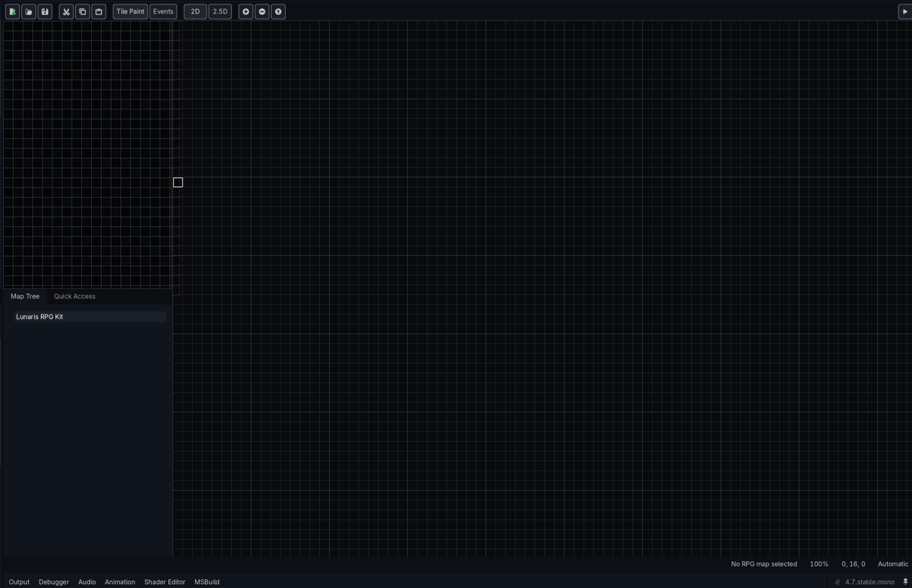This screenshot has height=588, width=912.
Task: Click the 0, 16, 0 coordinates readout
Action: pos(853,564)
